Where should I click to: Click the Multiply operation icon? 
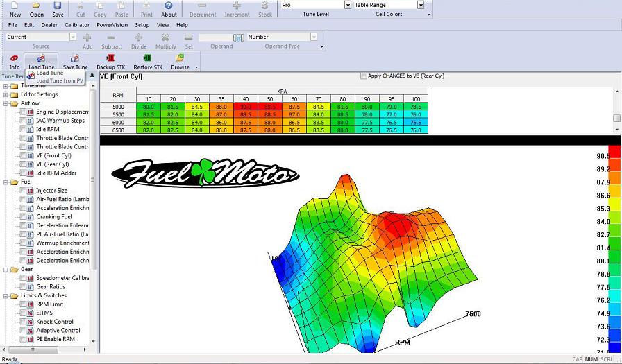165,37
